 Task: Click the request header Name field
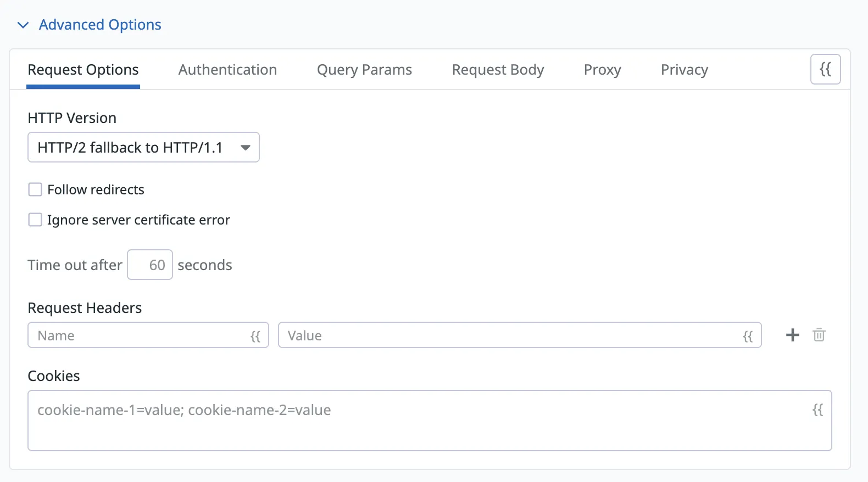point(137,335)
